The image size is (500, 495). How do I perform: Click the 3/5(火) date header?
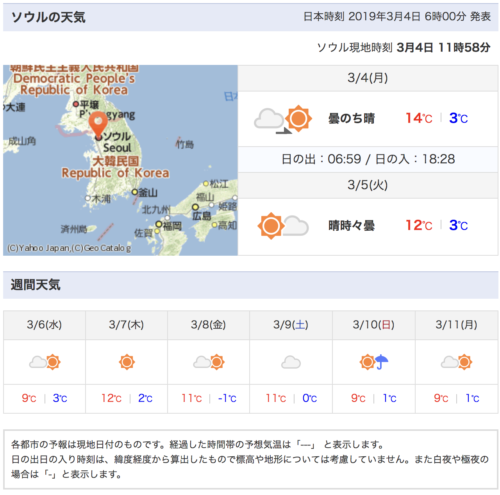(x=368, y=185)
